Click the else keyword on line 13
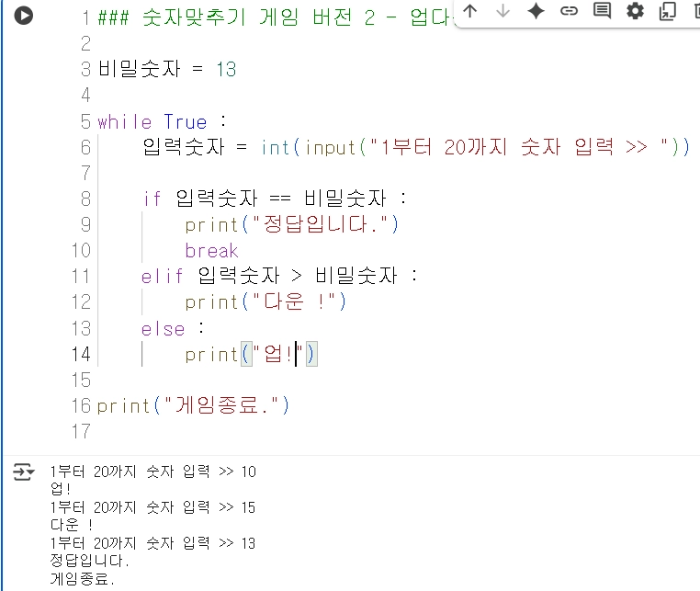 [163, 329]
